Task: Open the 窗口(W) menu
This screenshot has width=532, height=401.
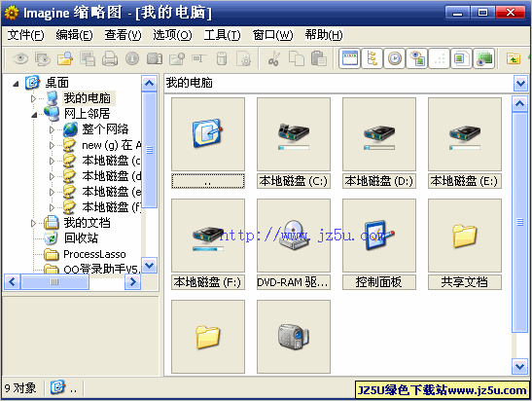Action: pos(272,35)
